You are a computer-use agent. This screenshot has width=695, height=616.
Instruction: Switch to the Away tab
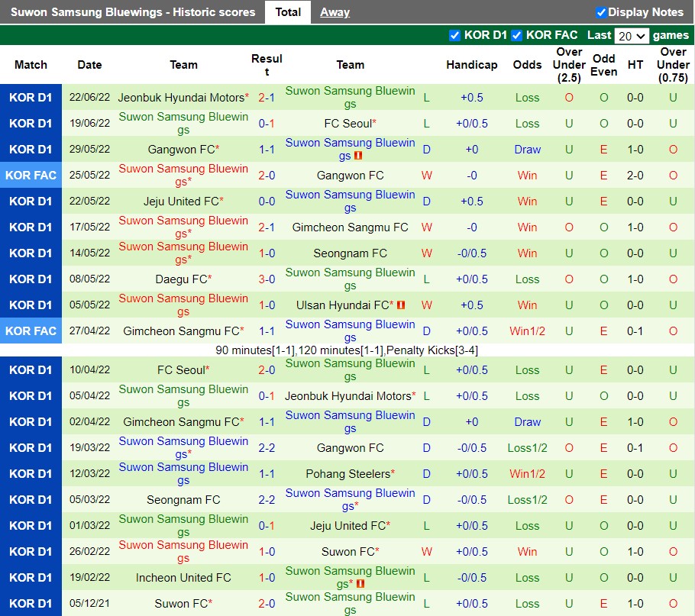tap(335, 12)
